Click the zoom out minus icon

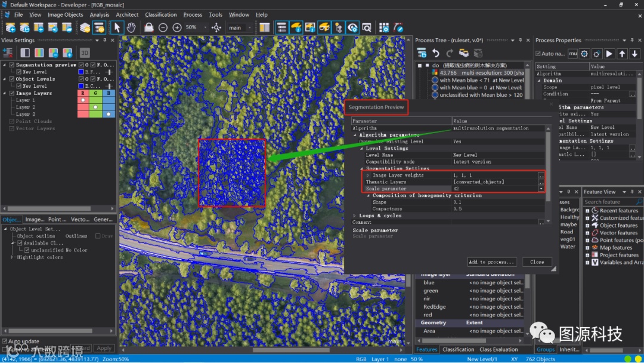click(x=163, y=27)
